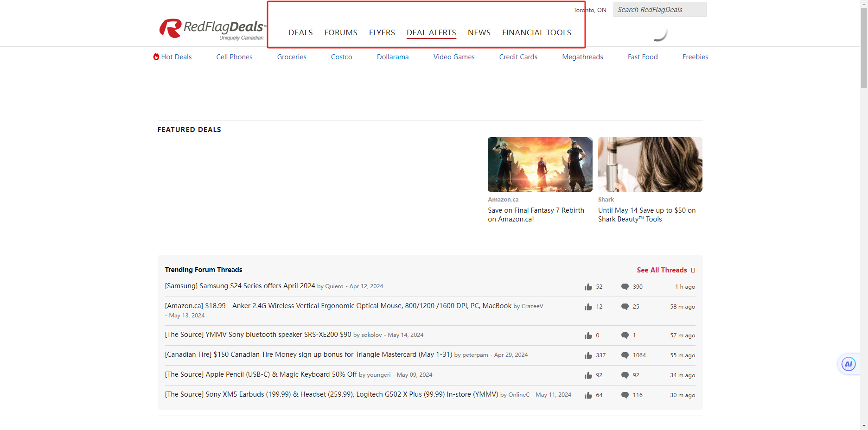
Task: Click thumbs-up icon on Sony XM5 Earbuds thread
Action: click(588, 395)
